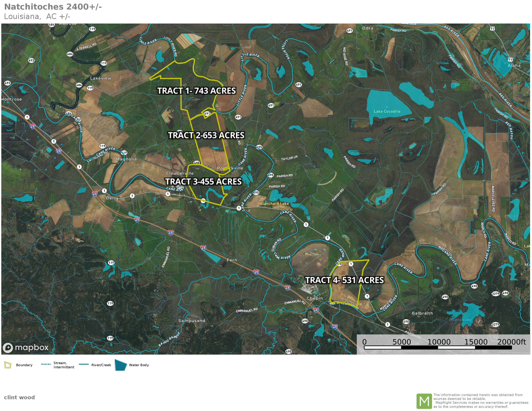Click the Cloutierville town label
This screenshot has height=411, width=532.
[180, 173]
